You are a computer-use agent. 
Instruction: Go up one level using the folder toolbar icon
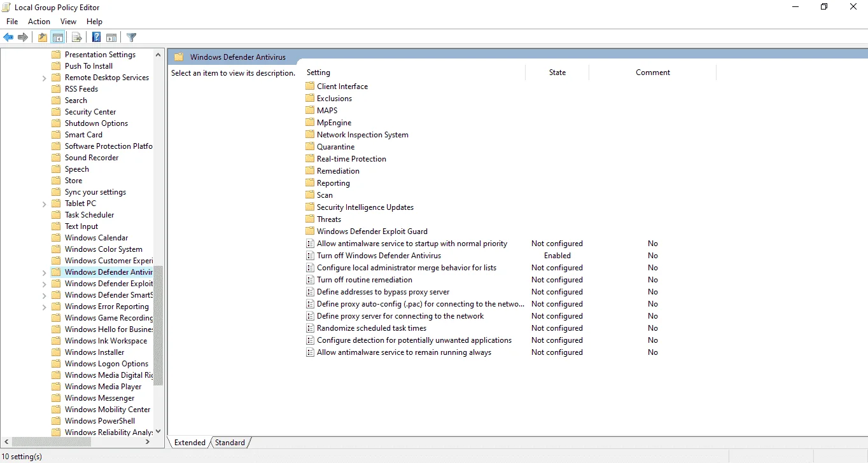pos(43,38)
